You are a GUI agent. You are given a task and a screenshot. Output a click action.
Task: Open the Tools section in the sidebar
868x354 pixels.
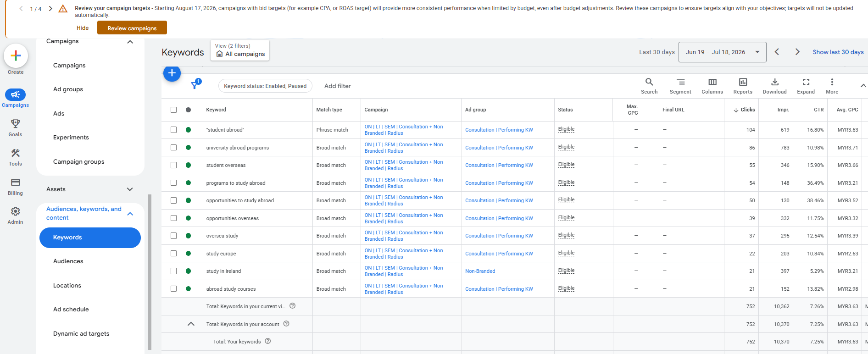(15, 157)
